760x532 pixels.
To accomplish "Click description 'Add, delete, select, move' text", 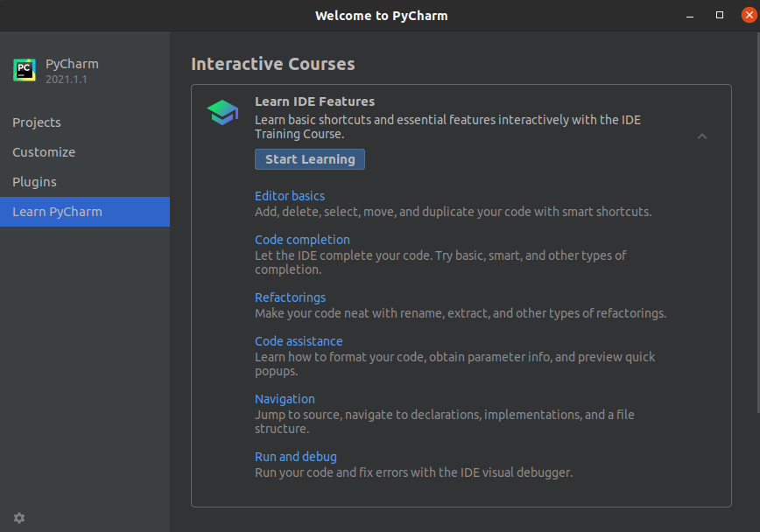I will [454, 213].
